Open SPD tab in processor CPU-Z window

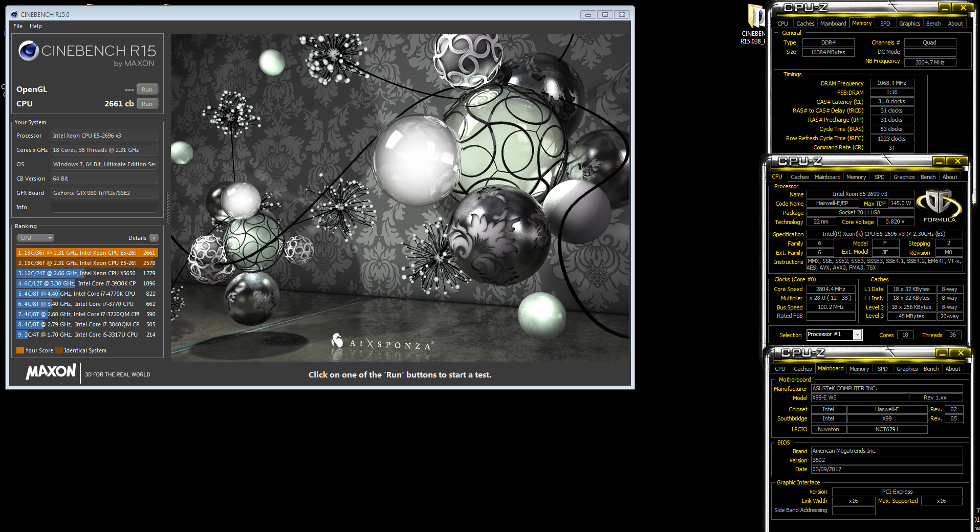[879, 177]
